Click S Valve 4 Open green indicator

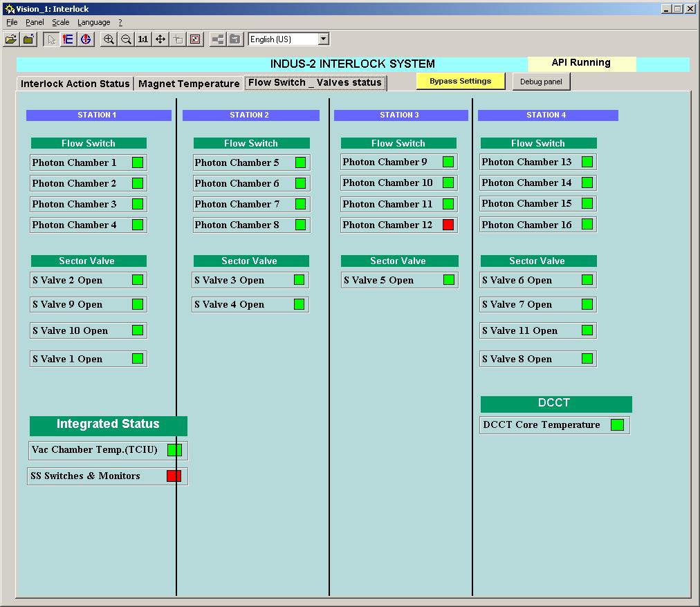[299, 304]
